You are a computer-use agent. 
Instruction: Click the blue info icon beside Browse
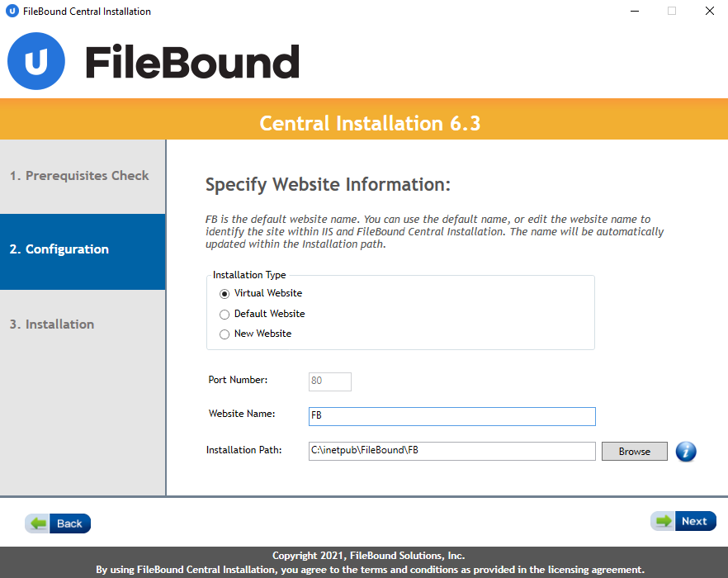(x=686, y=452)
